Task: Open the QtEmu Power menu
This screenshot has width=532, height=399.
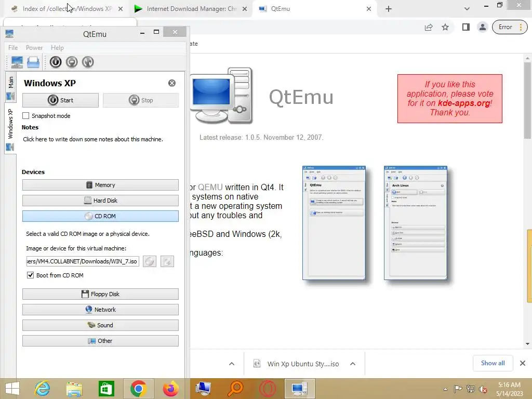Action: 34,48
